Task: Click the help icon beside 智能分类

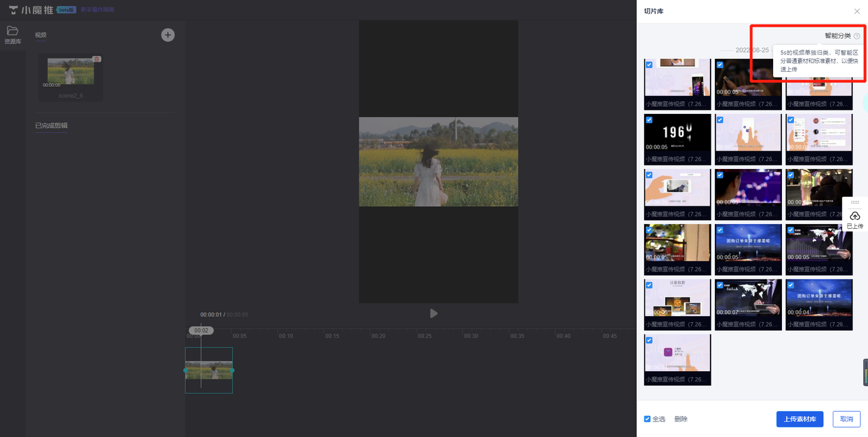Action: 857,36
